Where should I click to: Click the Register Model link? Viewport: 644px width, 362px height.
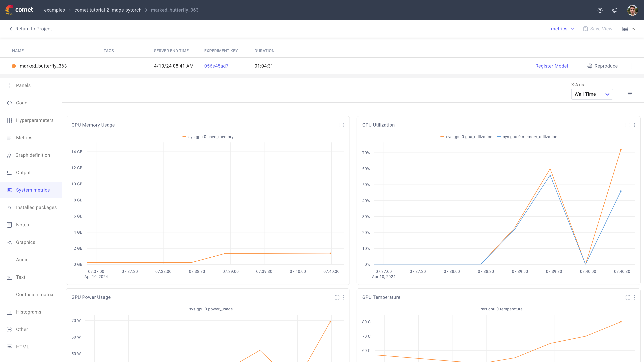(x=551, y=66)
